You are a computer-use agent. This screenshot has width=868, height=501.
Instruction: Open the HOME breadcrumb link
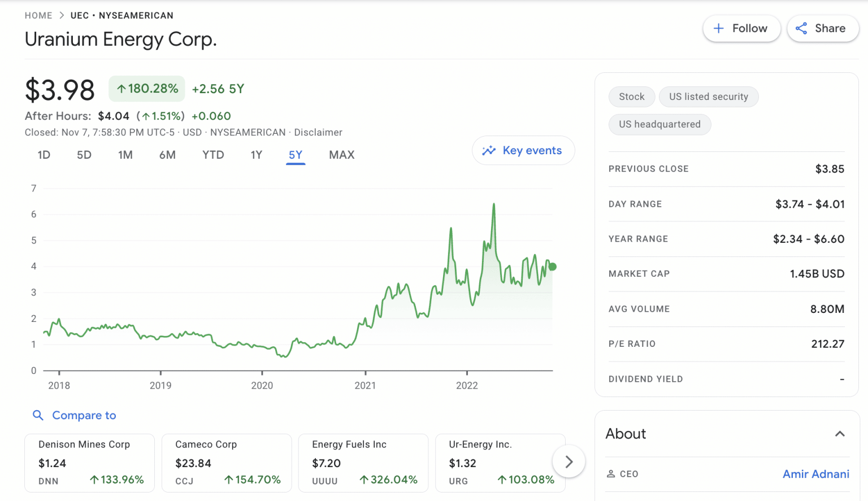click(x=38, y=15)
